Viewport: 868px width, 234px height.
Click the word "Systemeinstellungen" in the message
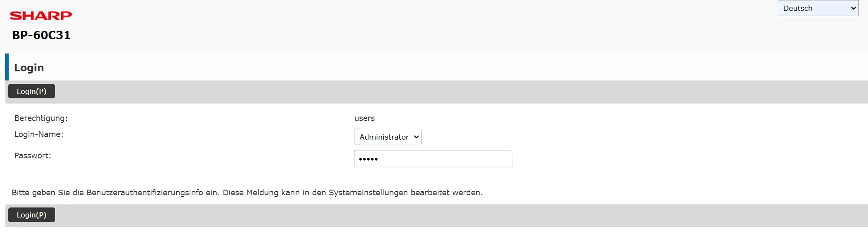[x=368, y=193]
